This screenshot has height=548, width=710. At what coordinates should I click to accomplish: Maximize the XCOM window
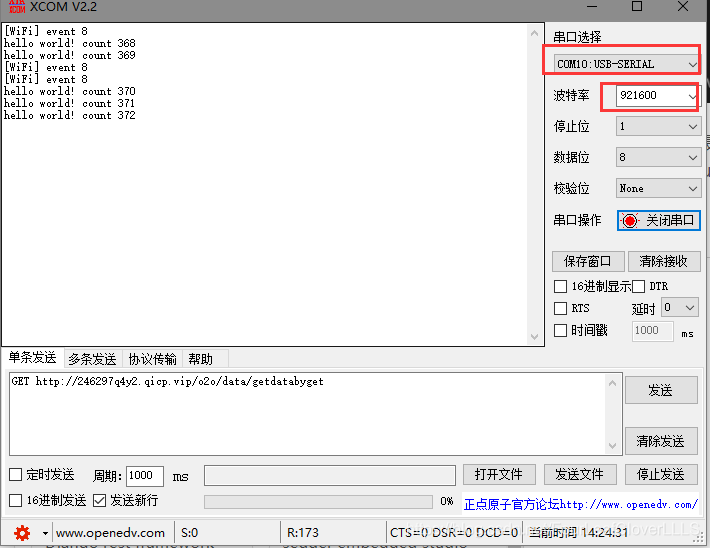point(637,6)
